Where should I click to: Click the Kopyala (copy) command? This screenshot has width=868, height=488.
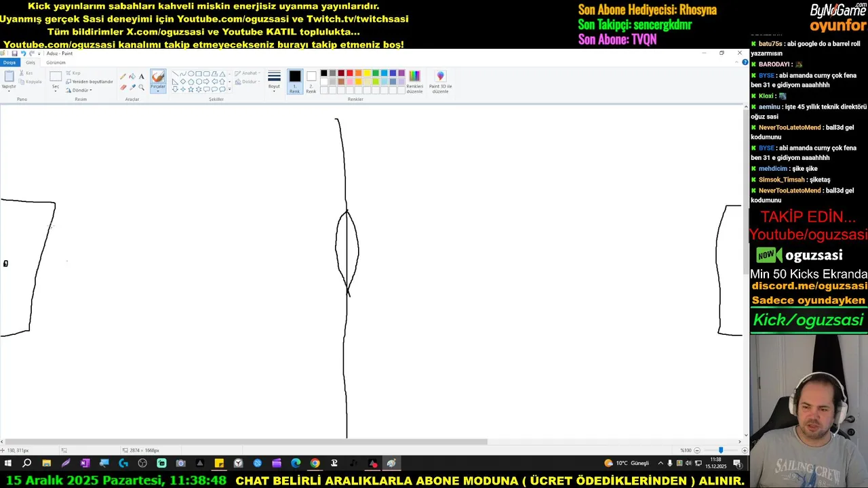click(x=30, y=82)
